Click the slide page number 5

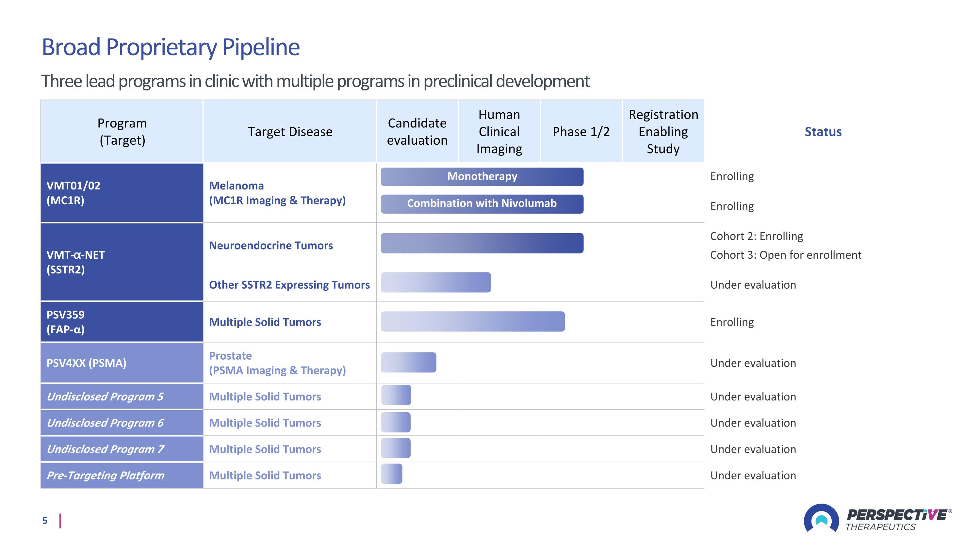[x=45, y=520]
